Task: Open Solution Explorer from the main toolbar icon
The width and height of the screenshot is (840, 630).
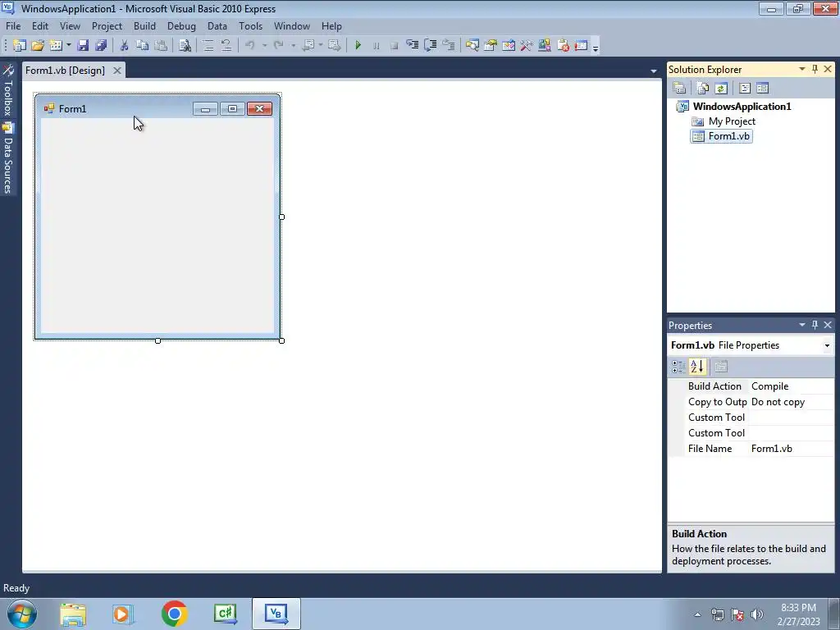Action: click(x=472, y=46)
